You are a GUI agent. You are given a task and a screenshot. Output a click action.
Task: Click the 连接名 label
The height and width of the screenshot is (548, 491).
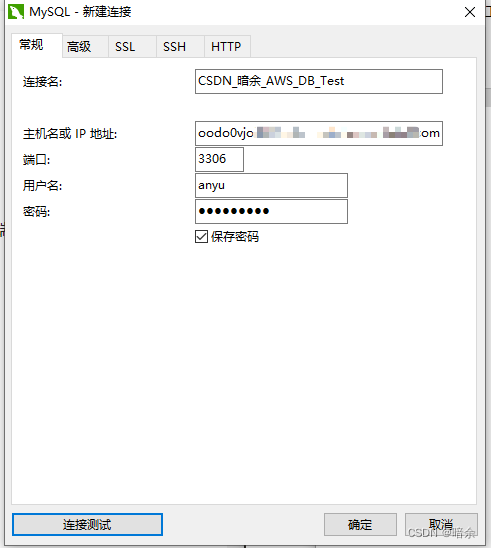[x=43, y=82]
